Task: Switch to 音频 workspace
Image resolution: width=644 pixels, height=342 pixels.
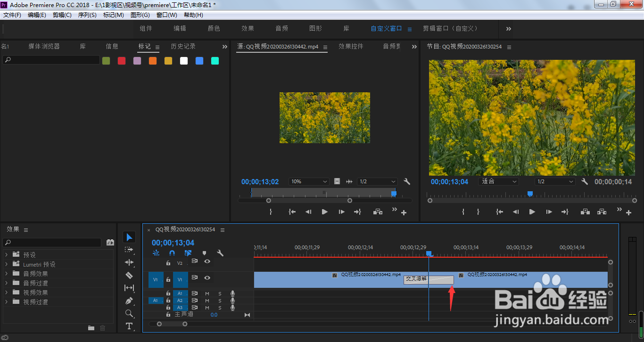Action: 282,28
